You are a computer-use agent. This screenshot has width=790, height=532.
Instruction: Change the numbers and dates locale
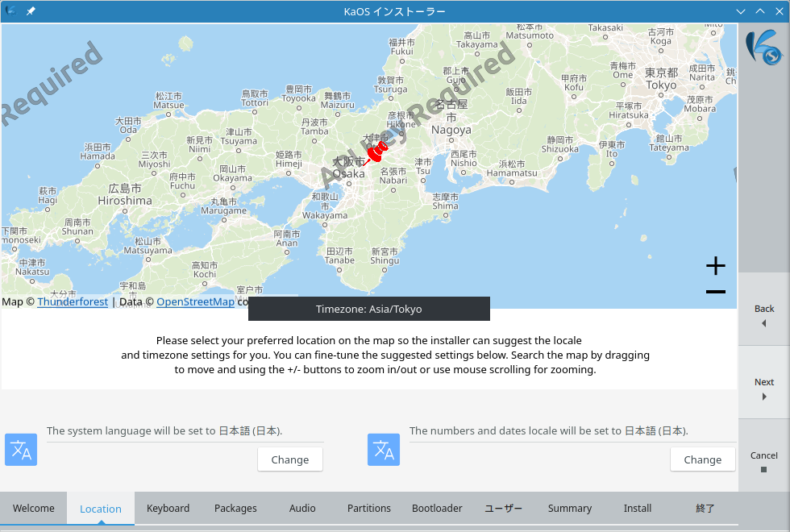[x=702, y=459]
